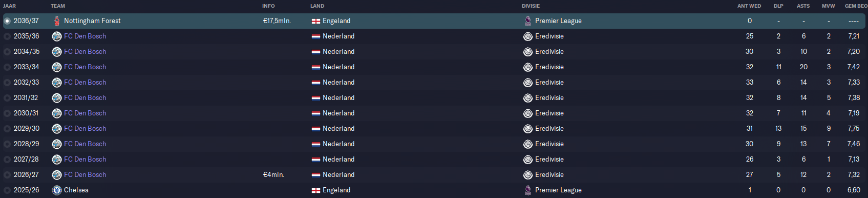Select the 2025/26 season radio button
The height and width of the screenshot is (198, 868).
click(7, 190)
